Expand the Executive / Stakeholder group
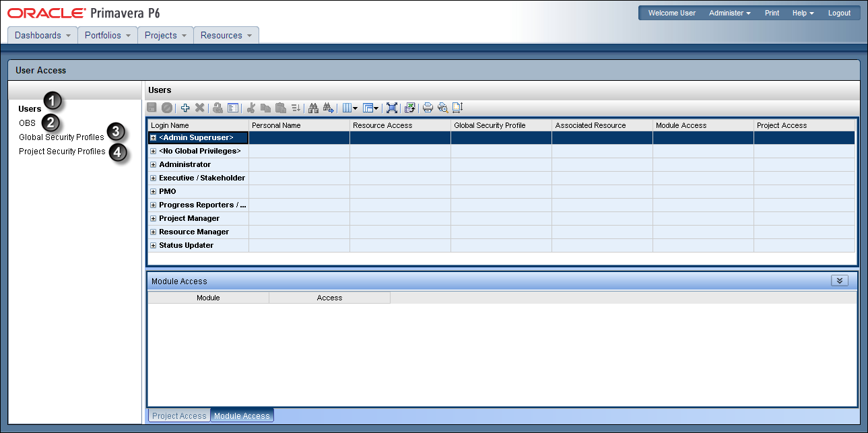The height and width of the screenshot is (433, 868). [154, 178]
